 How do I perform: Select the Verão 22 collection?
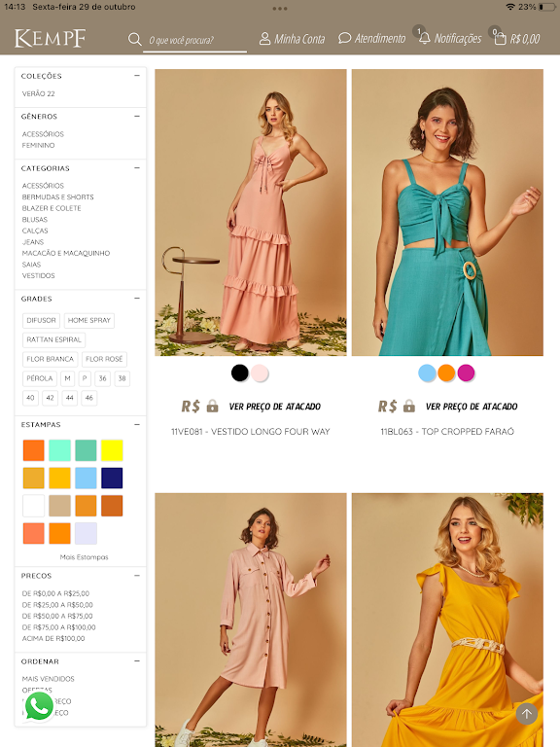[39, 93]
